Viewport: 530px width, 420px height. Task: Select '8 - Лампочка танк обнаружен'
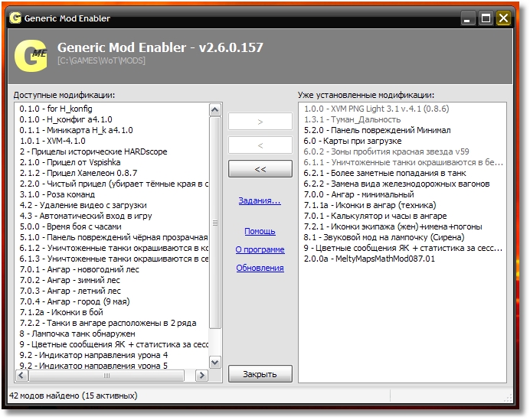coord(77,334)
